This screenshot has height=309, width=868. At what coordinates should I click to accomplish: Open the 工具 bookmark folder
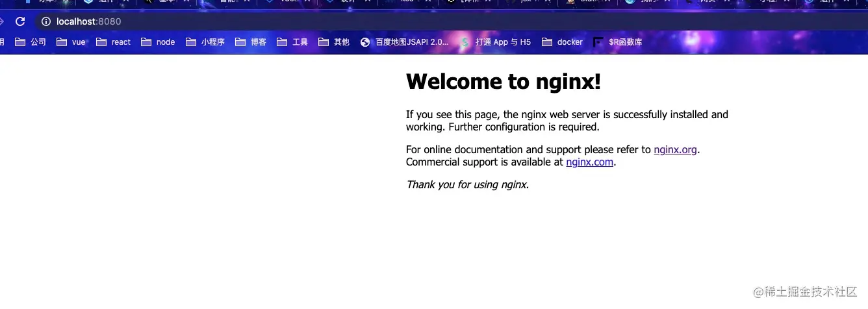coord(292,42)
